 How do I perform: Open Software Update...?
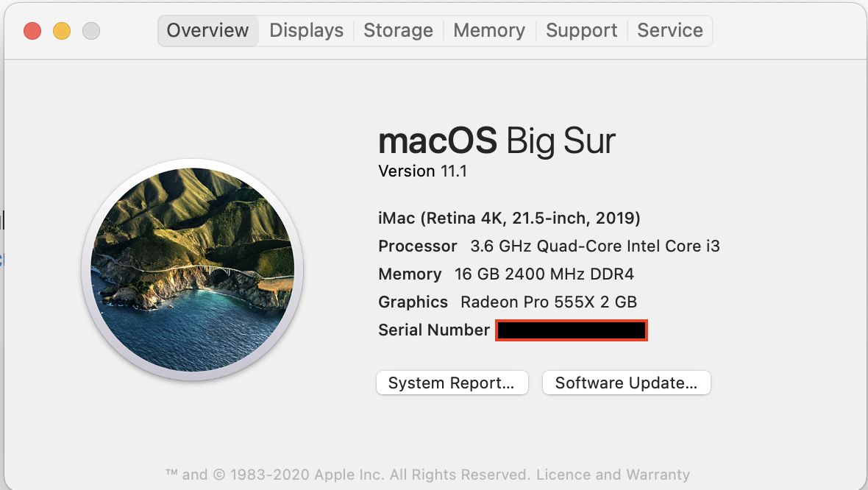(x=626, y=383)
